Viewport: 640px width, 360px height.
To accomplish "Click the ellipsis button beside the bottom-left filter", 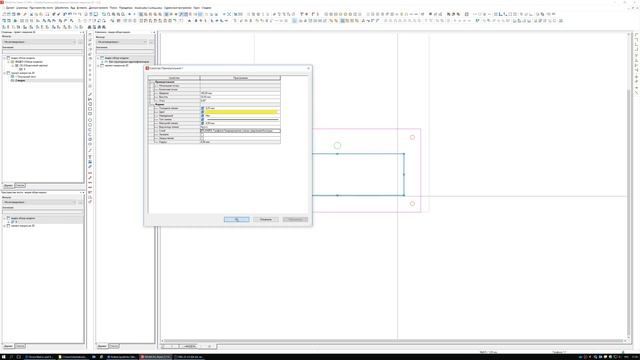I will pyautogui.click(x=80, y=202).
